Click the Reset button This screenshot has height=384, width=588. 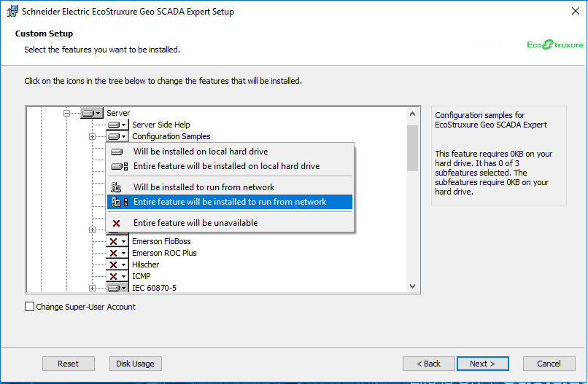[69, 364]
